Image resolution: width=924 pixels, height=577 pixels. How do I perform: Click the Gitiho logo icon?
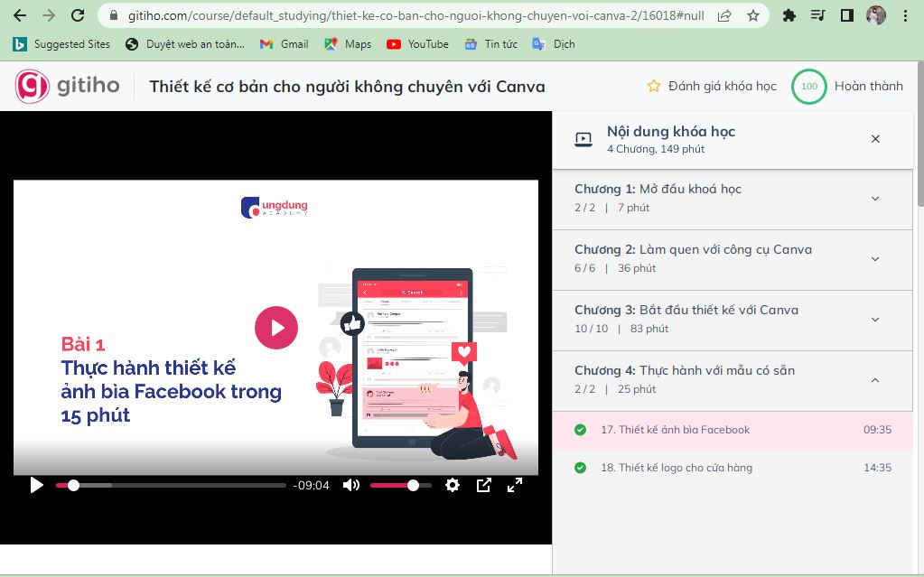coord(32,86)
